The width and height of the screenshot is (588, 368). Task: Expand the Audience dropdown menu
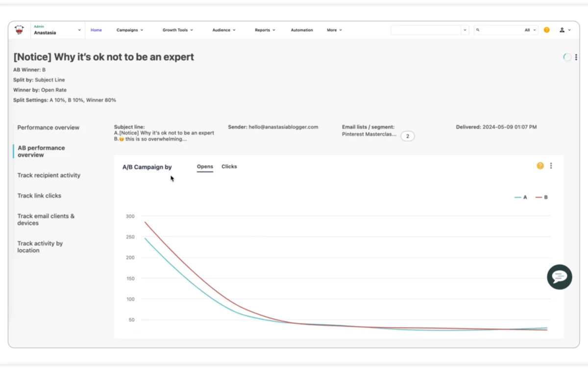[224, 30]
